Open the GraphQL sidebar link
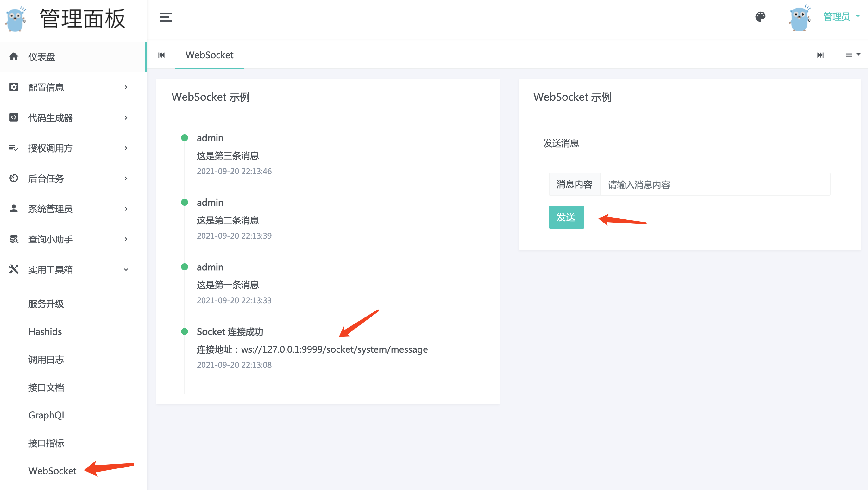This screenshot has width=868, height=490. coord(47,415)
